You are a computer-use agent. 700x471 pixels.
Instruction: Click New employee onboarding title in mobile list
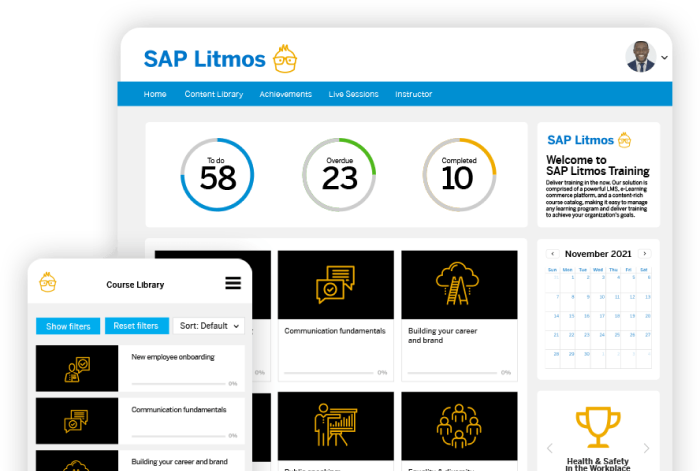173,357
